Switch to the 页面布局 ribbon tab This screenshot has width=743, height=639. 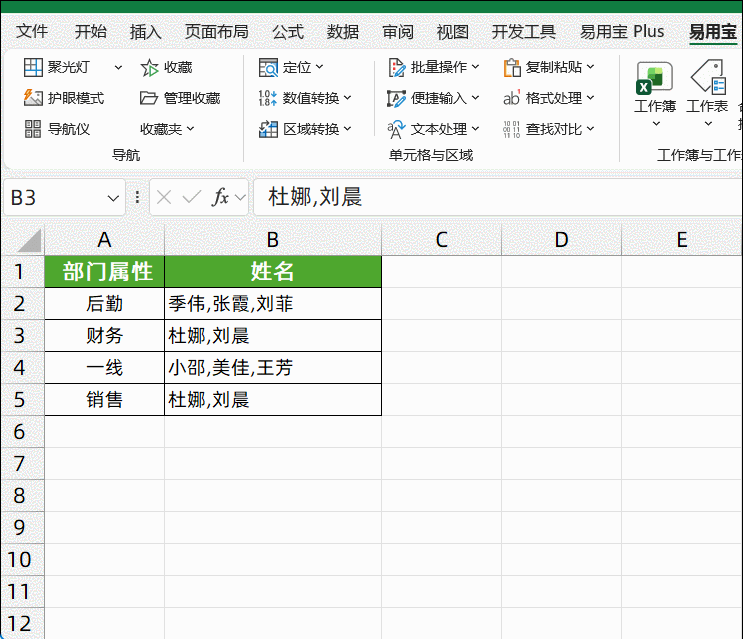[217, 32]
